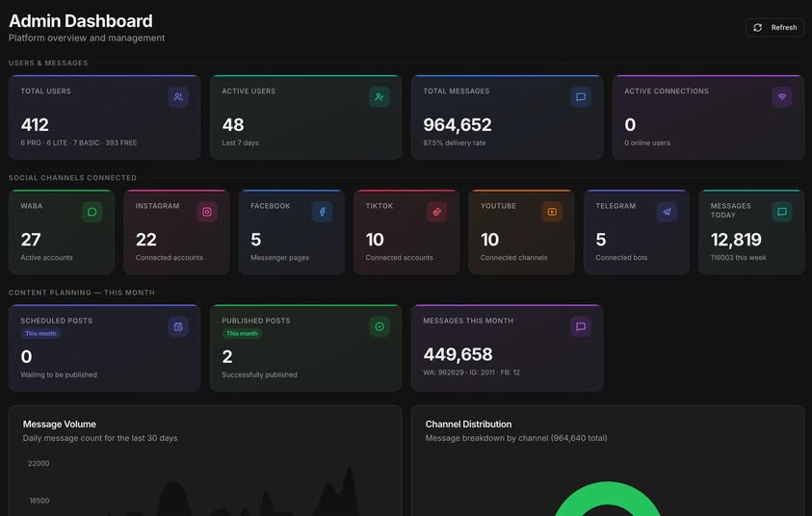Click the 'Connected bots' label under Telegram
Image resolution: width=812 pixels, height=516 pixels.
click(621, 258)
